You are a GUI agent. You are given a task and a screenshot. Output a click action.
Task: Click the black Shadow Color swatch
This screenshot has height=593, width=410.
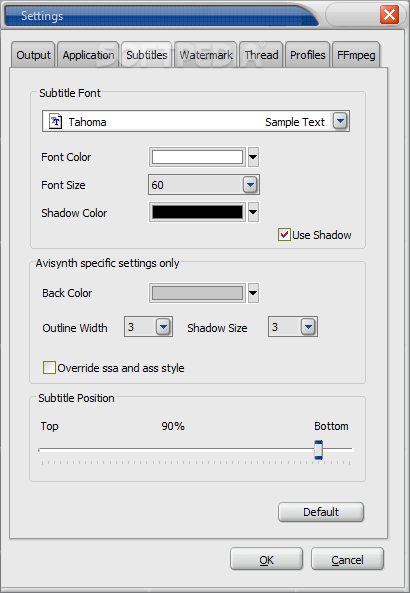click(x=197, y=213)
